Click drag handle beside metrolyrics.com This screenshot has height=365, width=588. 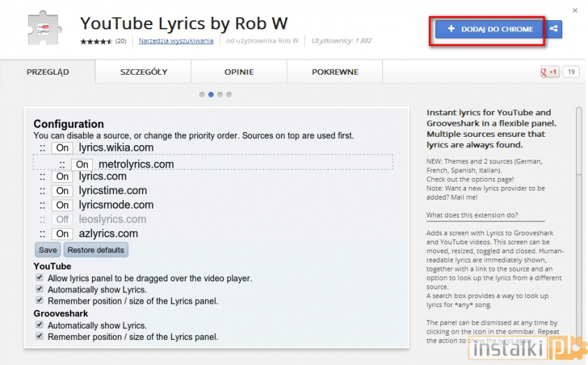click(62, 165)
